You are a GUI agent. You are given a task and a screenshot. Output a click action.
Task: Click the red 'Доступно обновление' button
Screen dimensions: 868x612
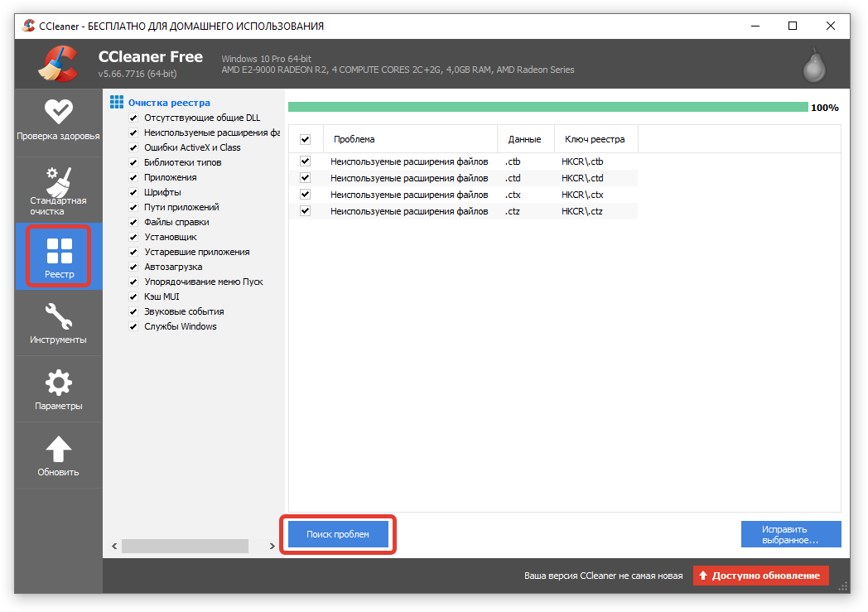click(x=760, y=576)
